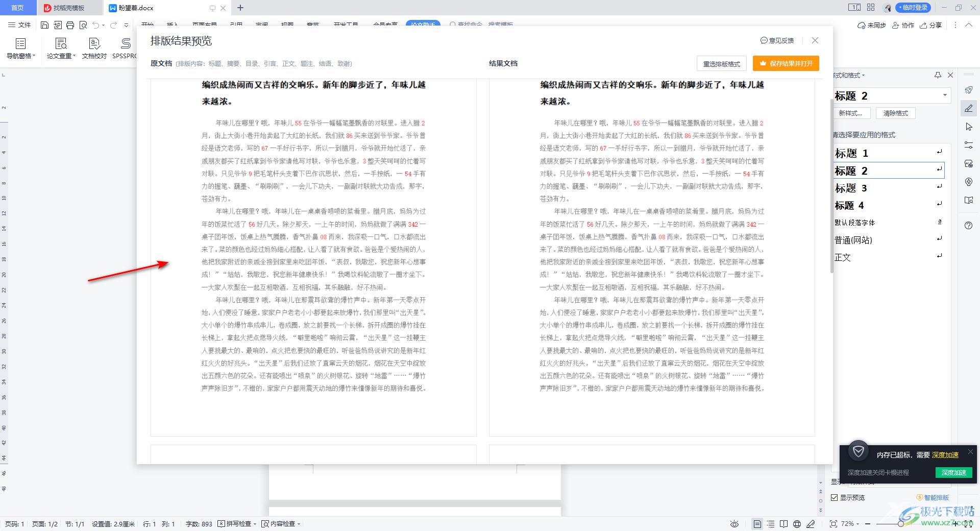Open the undo history dropdown arrow
Screen dimensions: 980x531
[x=103, y=25]
